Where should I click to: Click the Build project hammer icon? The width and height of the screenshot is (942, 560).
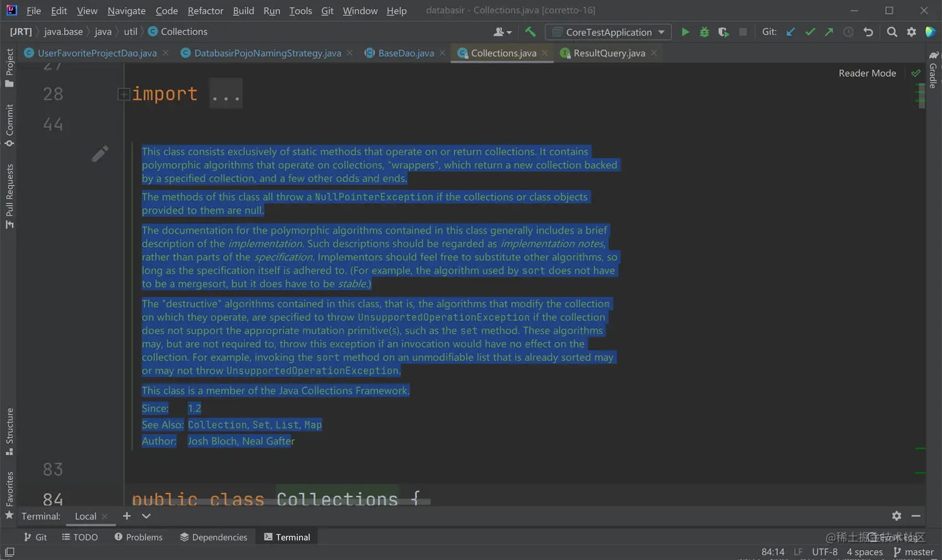530,32
